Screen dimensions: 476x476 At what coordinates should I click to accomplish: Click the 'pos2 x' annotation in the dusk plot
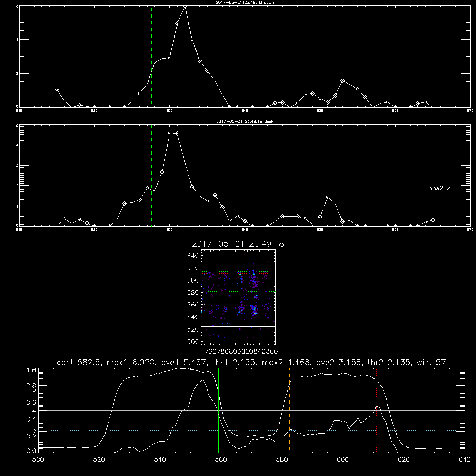click(439, 188)
